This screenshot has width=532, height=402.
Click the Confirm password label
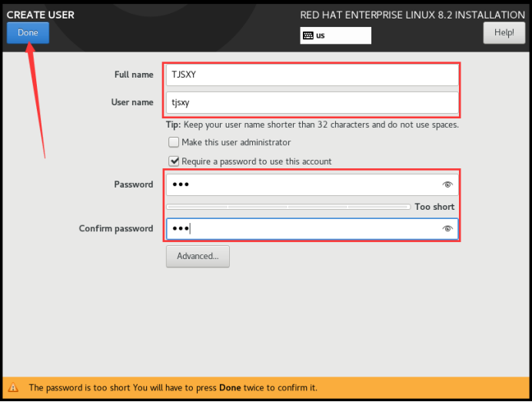pyautogui.click(x=116, y=228)
